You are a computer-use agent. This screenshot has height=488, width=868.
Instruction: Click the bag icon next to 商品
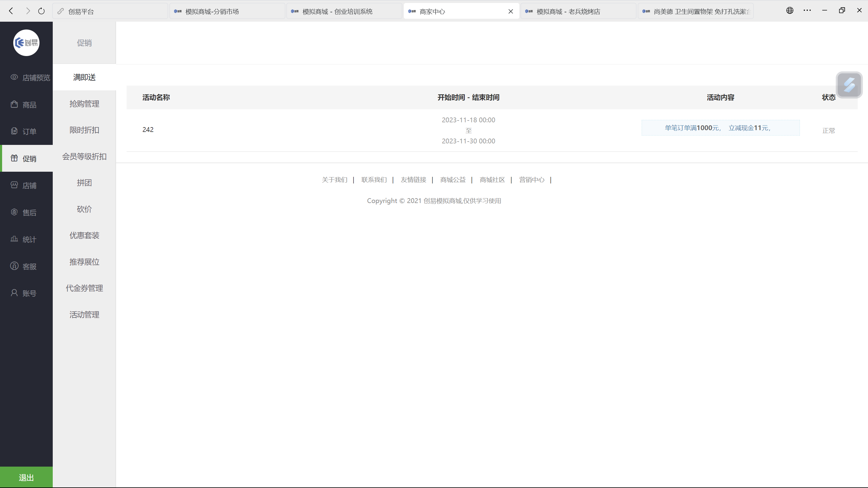click(14, 105)
